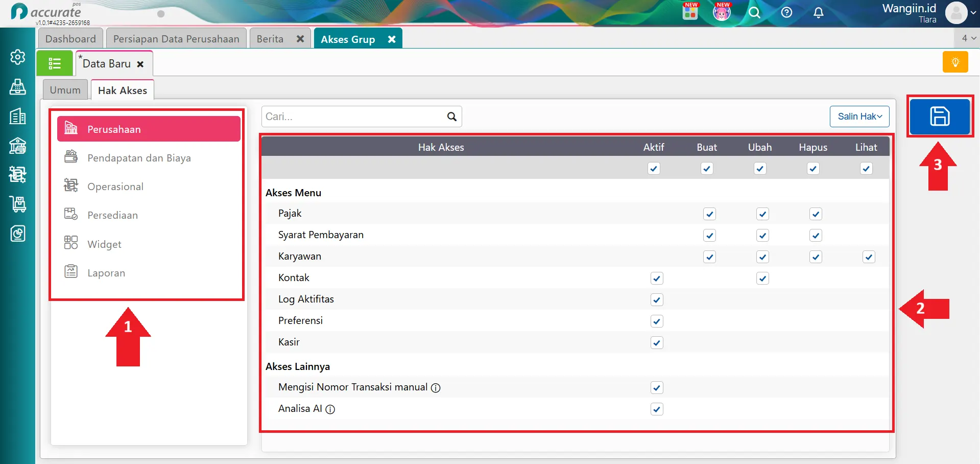980x464 pixels.
Task: Click the header search magnifier
Action: click(x=754, y=13)
